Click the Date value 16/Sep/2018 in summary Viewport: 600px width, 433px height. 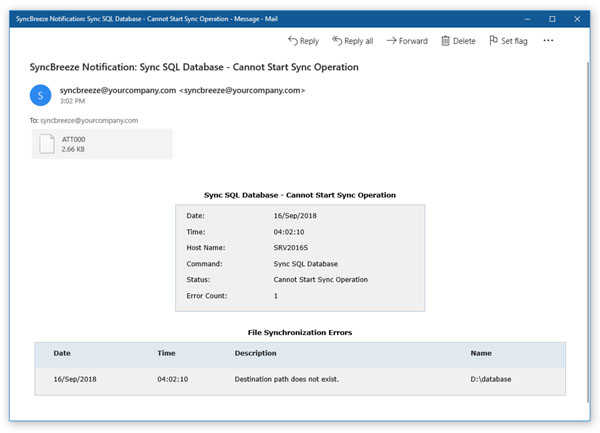pyautogui.click(x=295, y=216)
